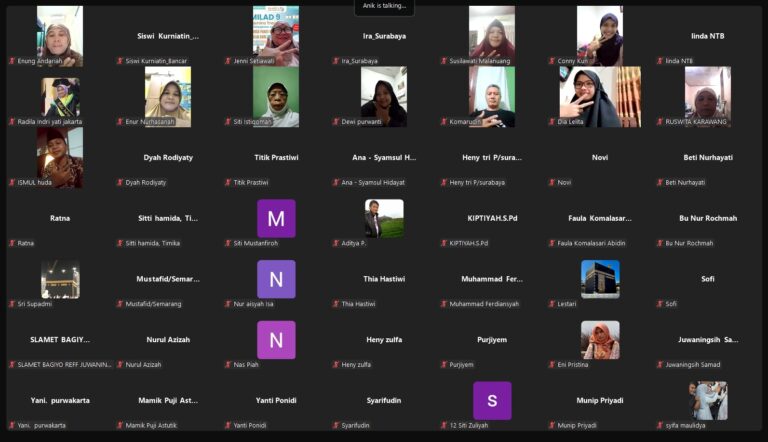Click muted mic icon for Ana - Syamsul Hidayat

click(x=336, y=182)
